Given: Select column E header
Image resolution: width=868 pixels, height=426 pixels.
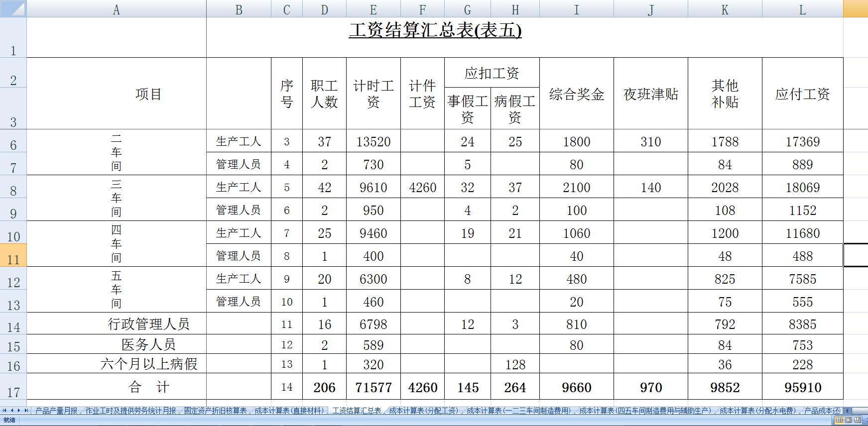Looking at the screenshot, I should tap(373, 9).
